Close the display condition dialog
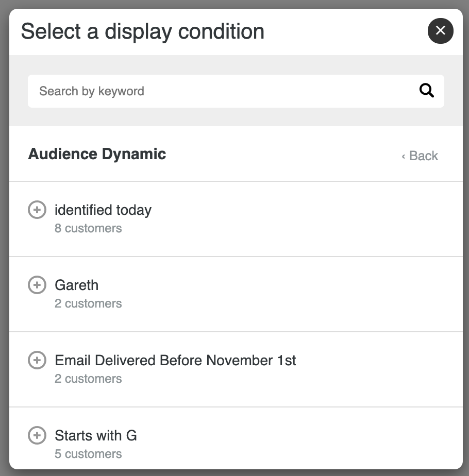Screen dimensions: 469x476 pos(441,31)
